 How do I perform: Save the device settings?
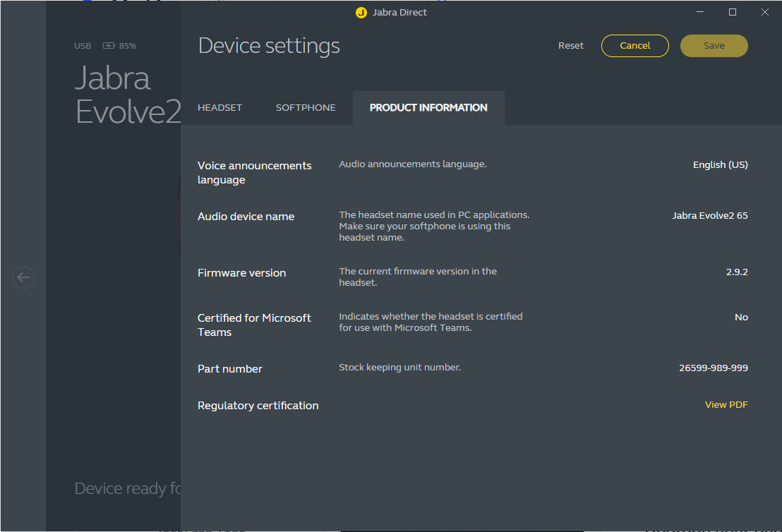(x=714, y=45)
